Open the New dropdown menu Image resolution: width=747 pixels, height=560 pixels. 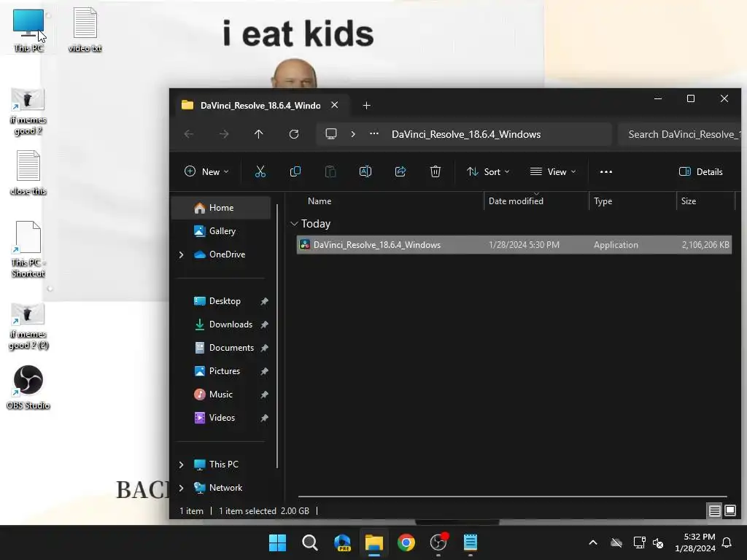206,172
